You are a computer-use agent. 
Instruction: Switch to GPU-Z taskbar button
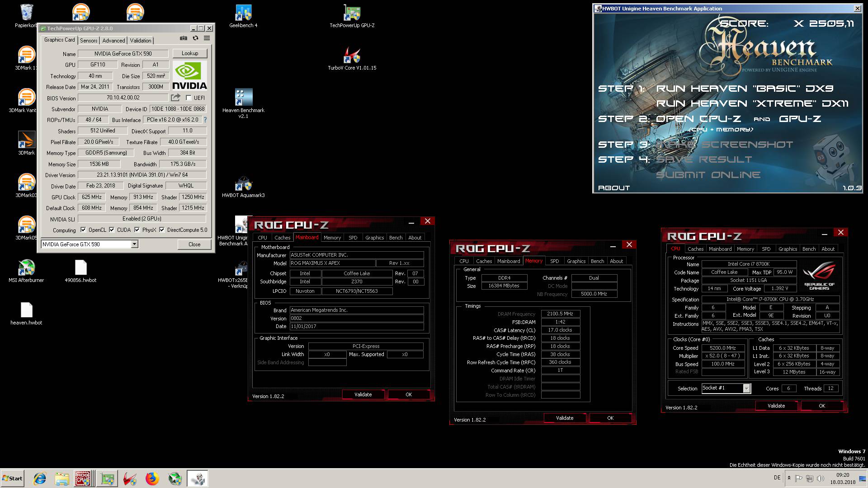[108, 479]
